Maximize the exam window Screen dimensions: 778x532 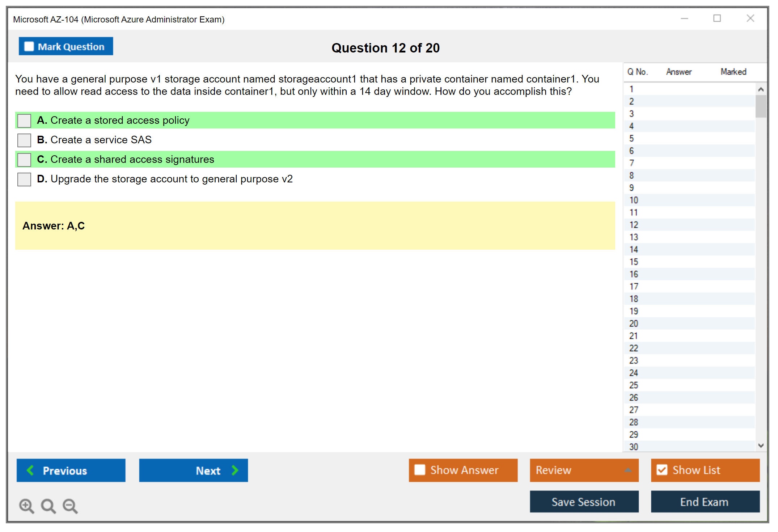coord(717,18)
